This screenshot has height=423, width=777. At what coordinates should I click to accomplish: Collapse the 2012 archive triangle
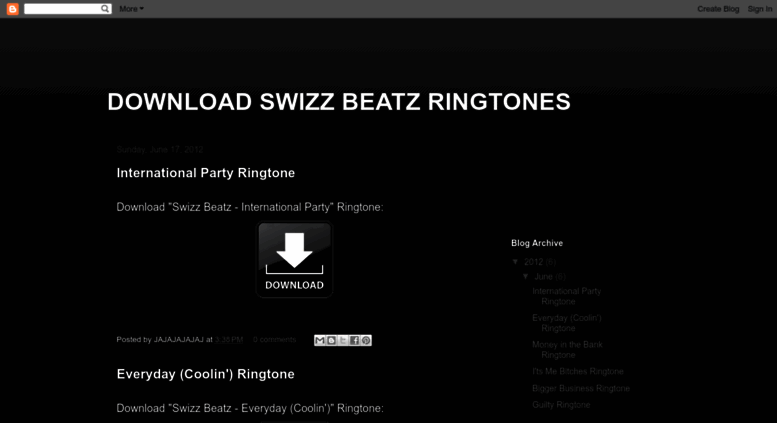point(515,262)
